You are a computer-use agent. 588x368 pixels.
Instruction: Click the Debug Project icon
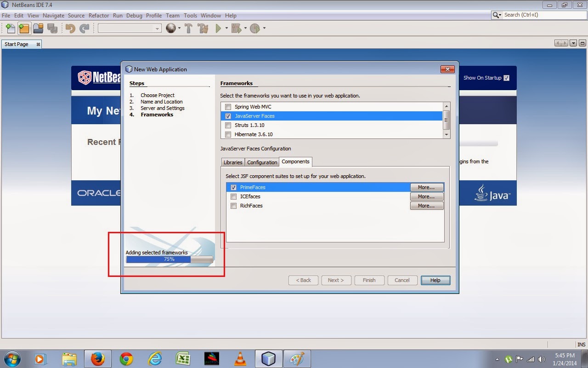coord(236,29)
